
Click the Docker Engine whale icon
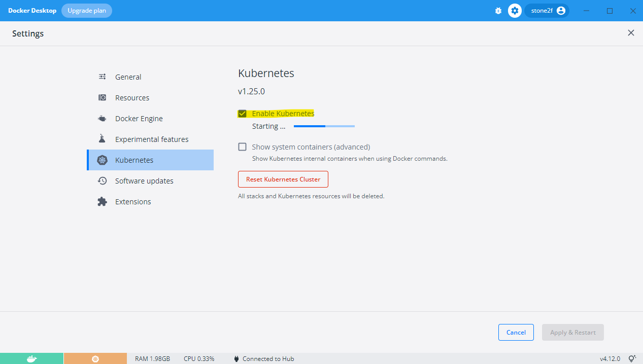[102, 119]
